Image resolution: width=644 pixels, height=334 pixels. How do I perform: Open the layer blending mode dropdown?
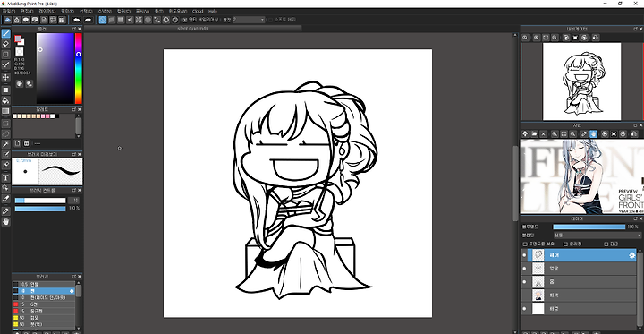coord(598,236)
